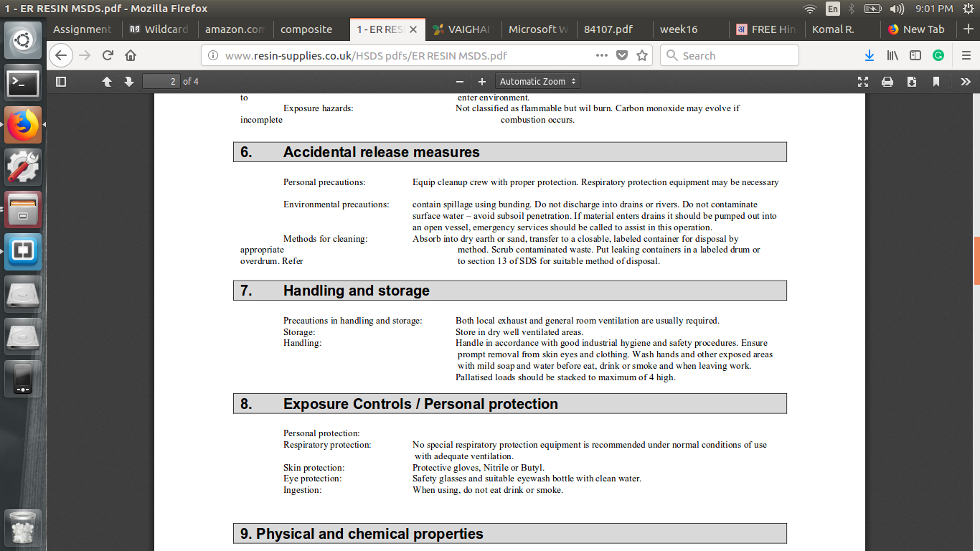Open the second disk drive icon
This screenshot has width=980, height=551.
tap(23, 336)
